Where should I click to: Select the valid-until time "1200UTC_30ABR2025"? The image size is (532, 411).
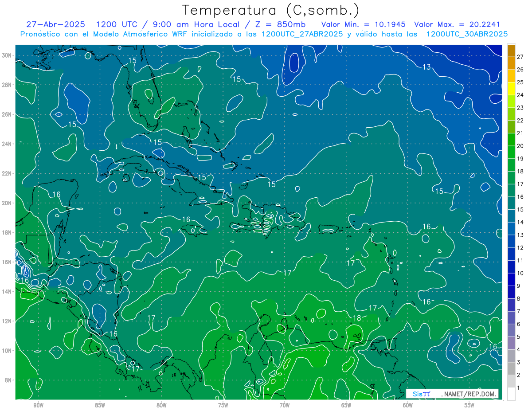coord(466,34)
